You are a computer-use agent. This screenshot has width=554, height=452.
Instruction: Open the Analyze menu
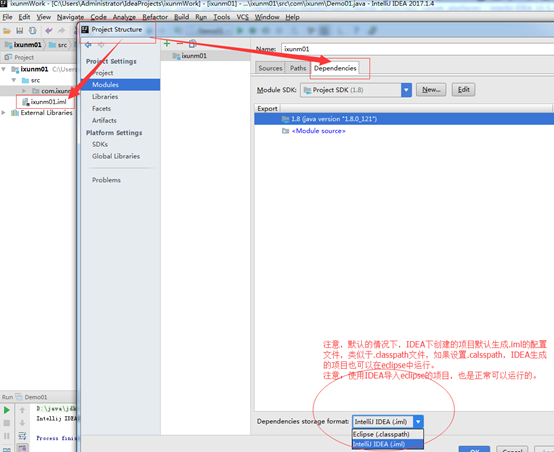pyautogui.click(x=124, y=17)
